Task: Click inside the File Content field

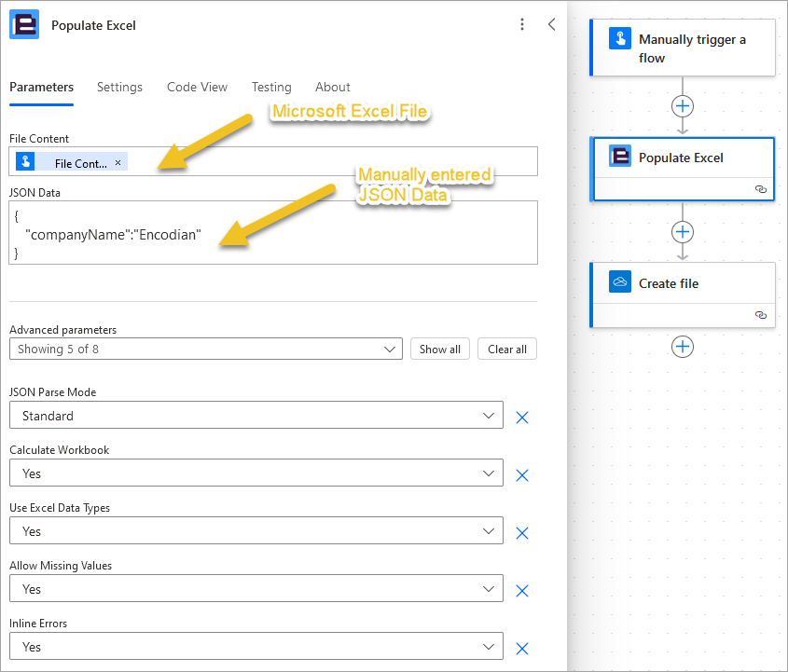Action: 273,161
